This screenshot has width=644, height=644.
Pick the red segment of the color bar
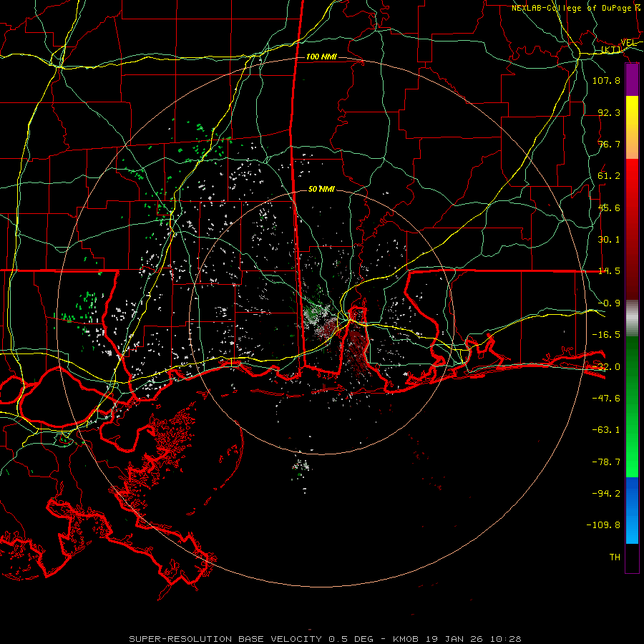pyautogui.click(x=632, y=229)
